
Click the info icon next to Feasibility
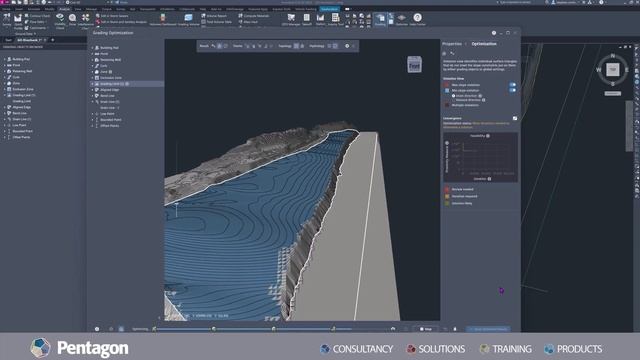pos(488,136)
